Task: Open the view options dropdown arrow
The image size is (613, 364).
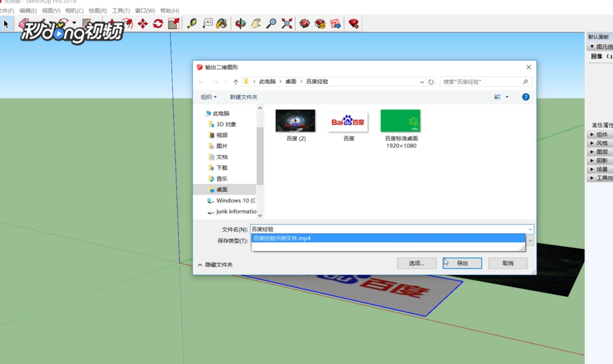Action: [x=507, y=97]
